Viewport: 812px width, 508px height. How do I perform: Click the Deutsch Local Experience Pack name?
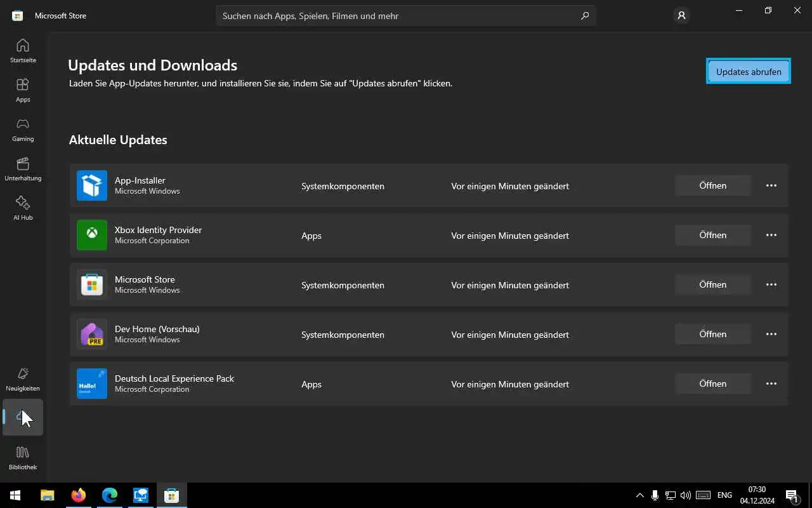click(x=174, y=378)
